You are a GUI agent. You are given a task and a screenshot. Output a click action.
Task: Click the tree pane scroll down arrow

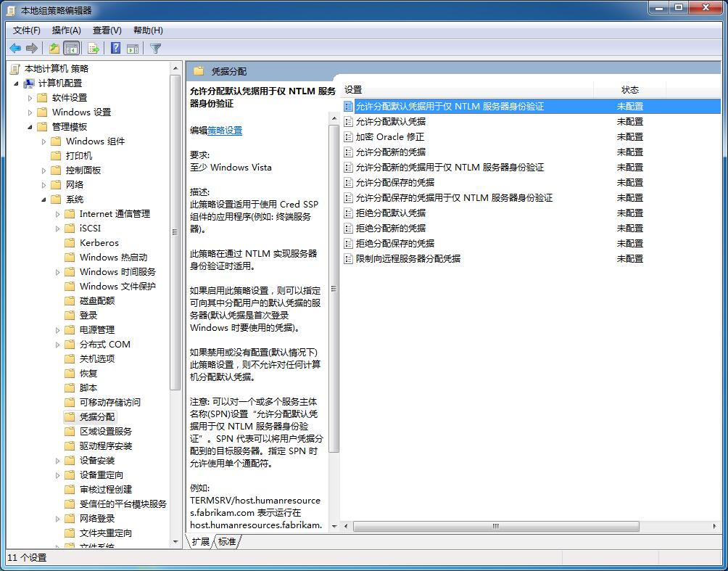tap(175, 541)
